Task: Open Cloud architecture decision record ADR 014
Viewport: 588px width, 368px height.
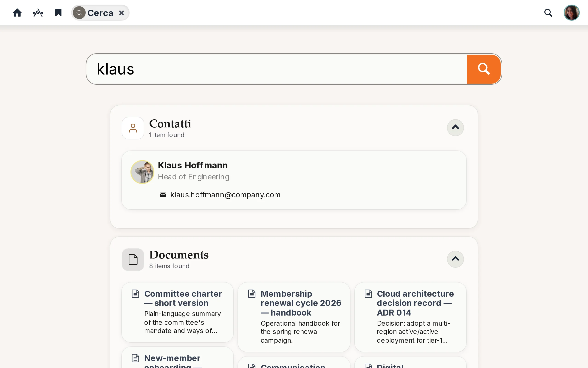Action: [410, 317]
